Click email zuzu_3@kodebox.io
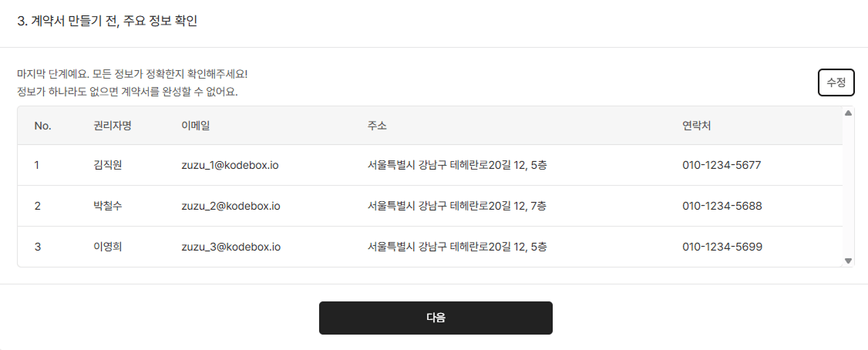The image size is (868, 350). 230,247
